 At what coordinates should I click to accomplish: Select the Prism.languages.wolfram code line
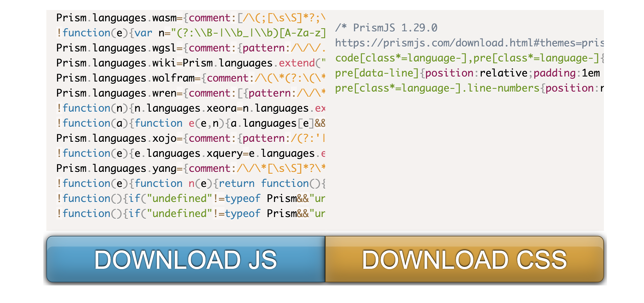click(x=191, y=78)
